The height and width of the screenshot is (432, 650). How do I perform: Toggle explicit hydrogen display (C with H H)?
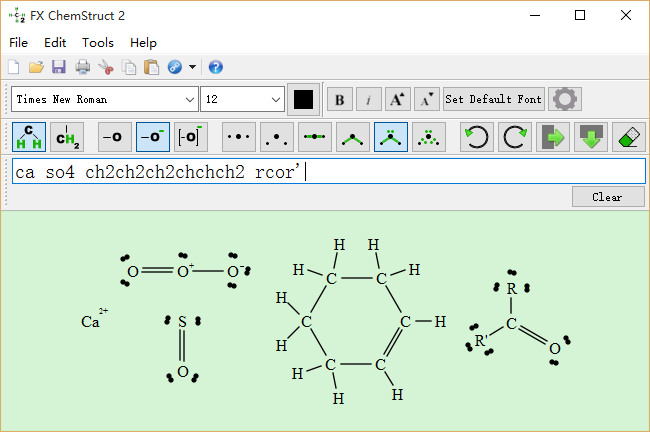pos(30,136)
